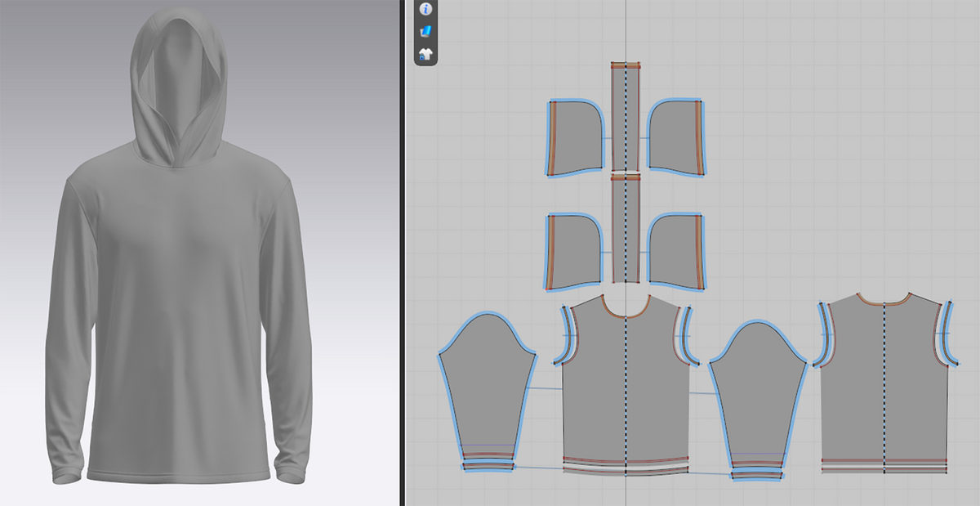980x506 pixels.
Task: Select the leftmost sleeve's cuff band piece
Action: [488, 467]
